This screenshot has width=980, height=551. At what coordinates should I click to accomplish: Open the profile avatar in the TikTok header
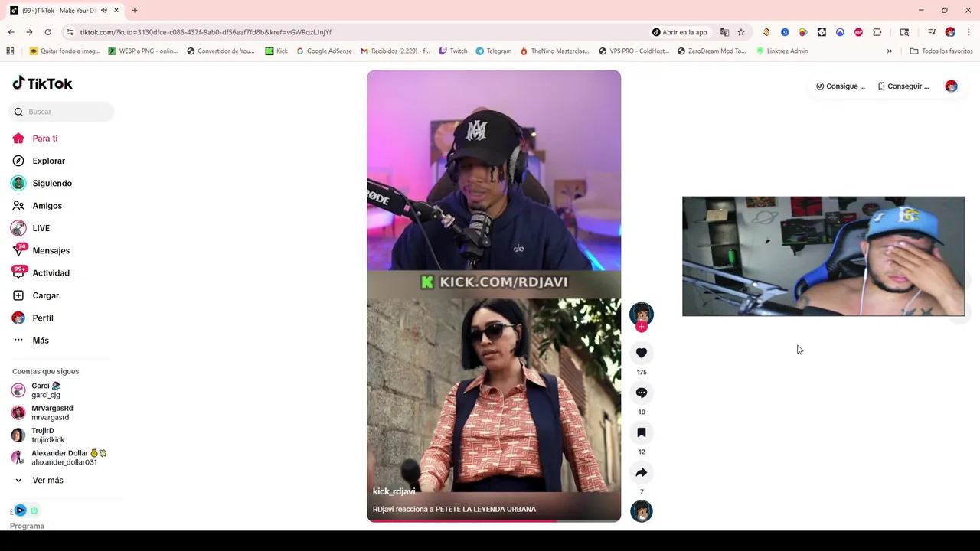pyautogui.click(x=951, y=86)
